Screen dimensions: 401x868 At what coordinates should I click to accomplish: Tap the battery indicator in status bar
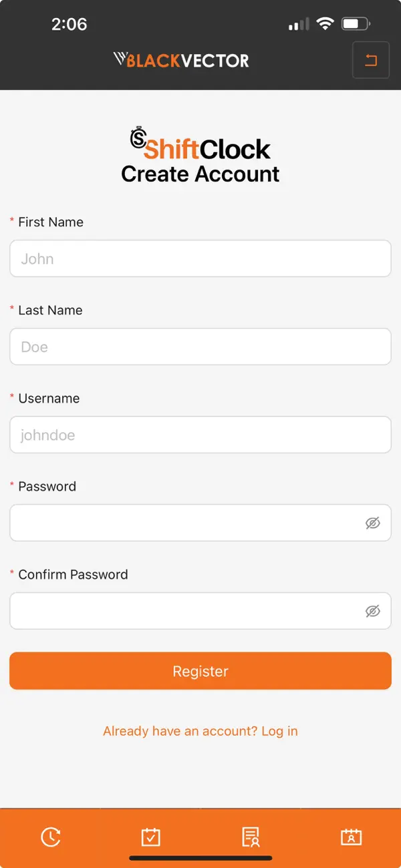click(356, 25)
